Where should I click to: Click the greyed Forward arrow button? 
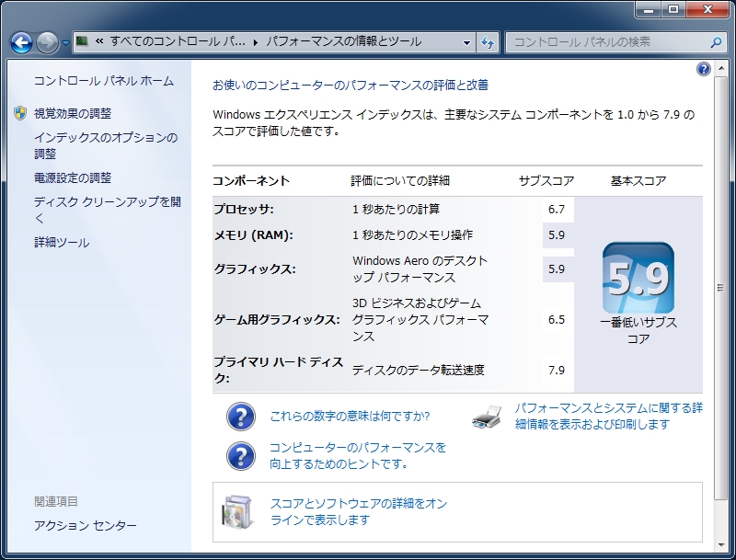pyautogui.click(x=47, y=42)
